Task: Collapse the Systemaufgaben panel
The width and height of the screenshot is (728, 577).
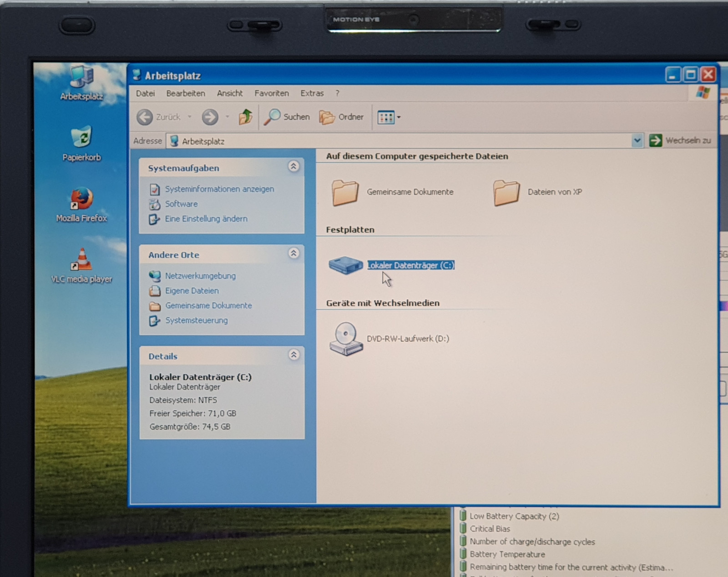Action: tap(293, 166)
